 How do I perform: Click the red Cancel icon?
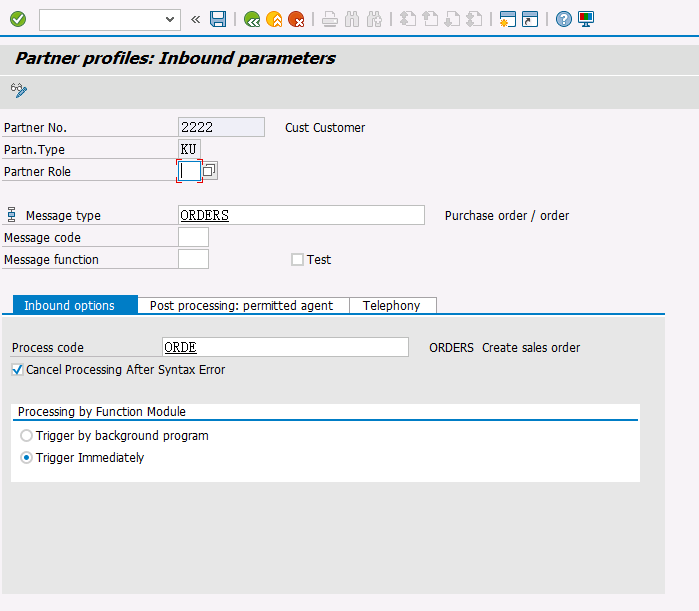click(296, 19)
